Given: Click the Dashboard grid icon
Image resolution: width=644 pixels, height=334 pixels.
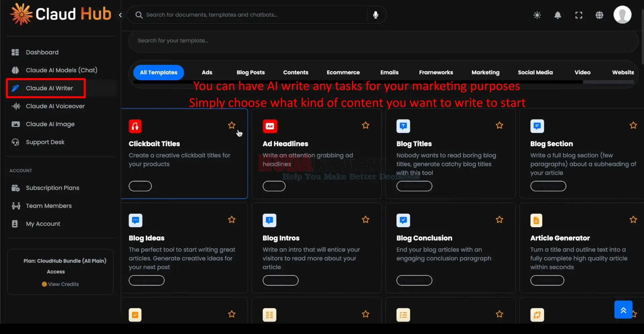Looking at the screenshot, I should tap(15, 52).
